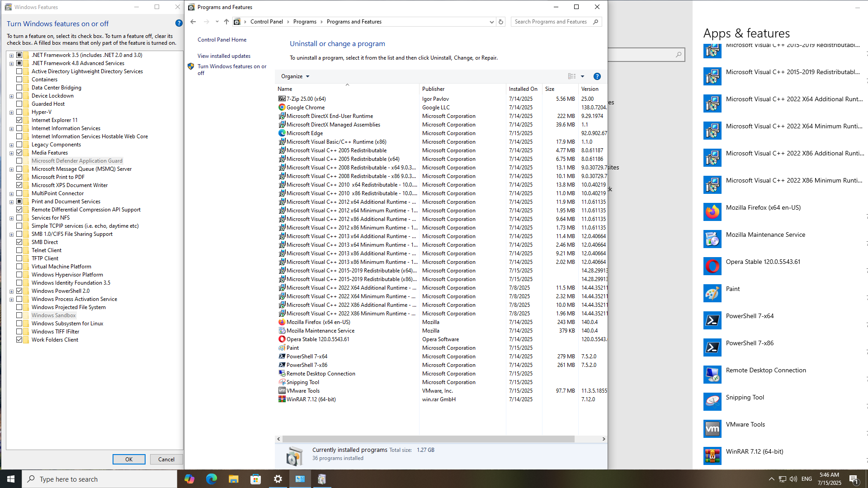Click the Mozilla Firefox icon in the Programs list
Screen dimensions: 868x488
click(282, 322)
